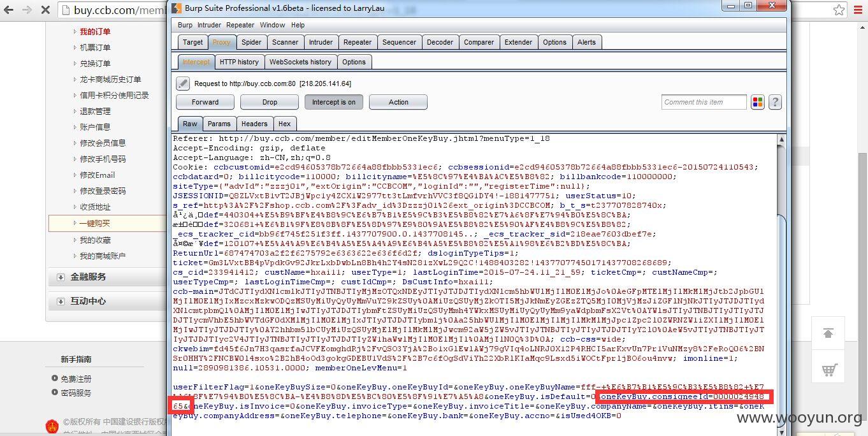Open the Window menu
The image size is (868, 436).
coord(272,25)
